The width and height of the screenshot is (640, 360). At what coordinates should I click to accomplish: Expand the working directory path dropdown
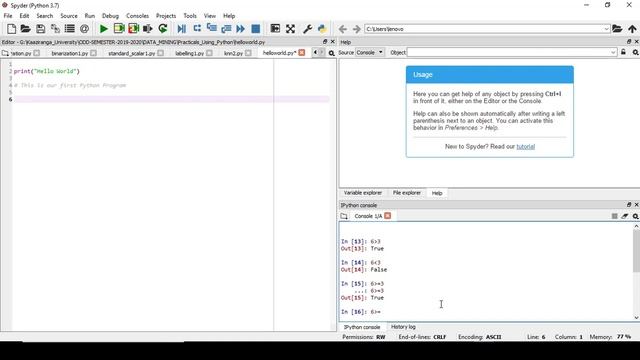pyautogui.click(x=606, y=29)
